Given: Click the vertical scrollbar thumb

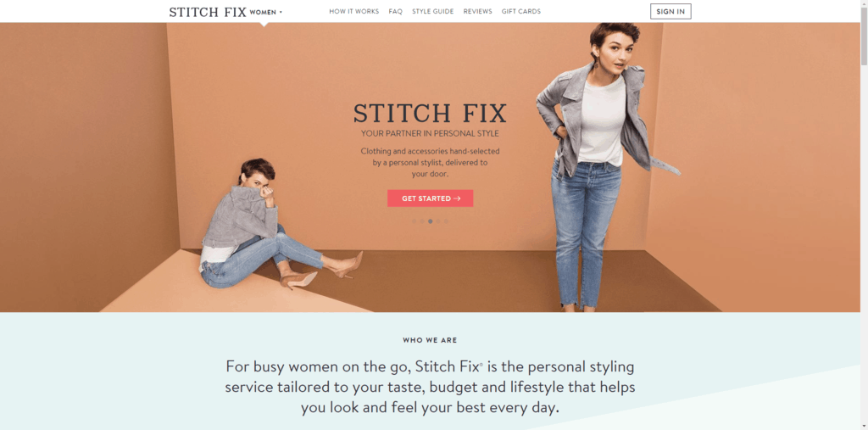Looking at the screenshot, I should tap(864, 36).
